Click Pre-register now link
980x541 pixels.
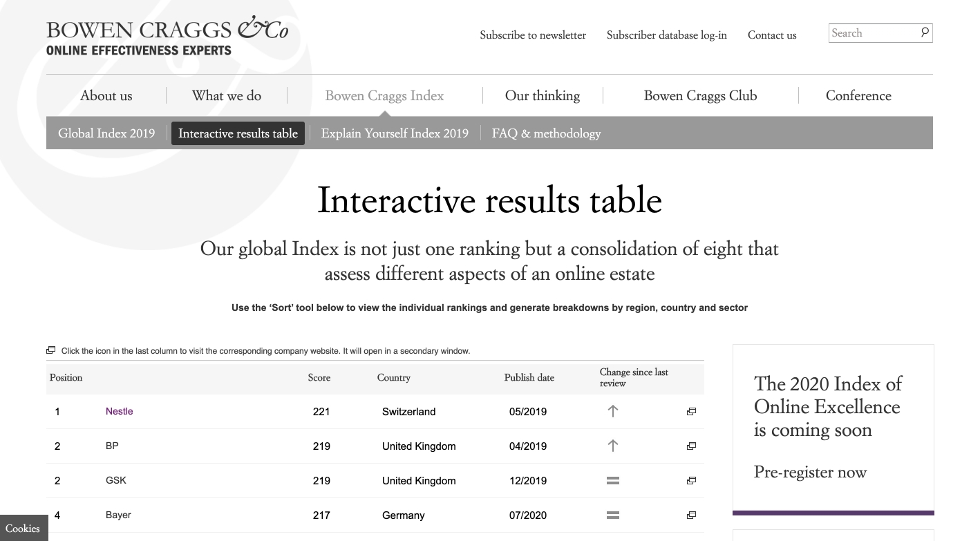pyautogui.click(x=810, y=472)
